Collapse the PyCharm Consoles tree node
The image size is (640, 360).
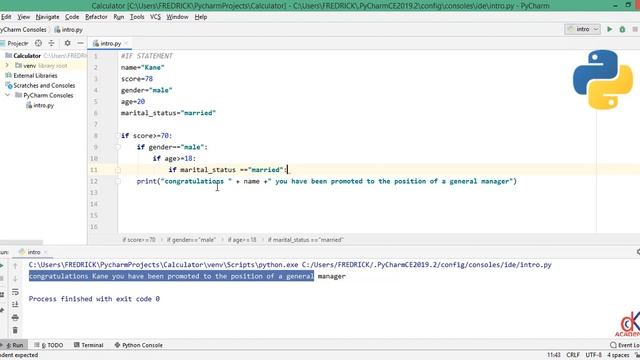[x=7, y=95]
